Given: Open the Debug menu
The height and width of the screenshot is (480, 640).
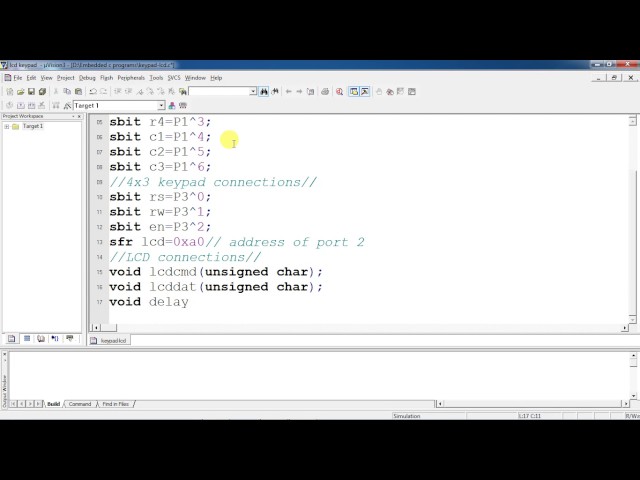Looking at the screenshot, I should [87, 78].
